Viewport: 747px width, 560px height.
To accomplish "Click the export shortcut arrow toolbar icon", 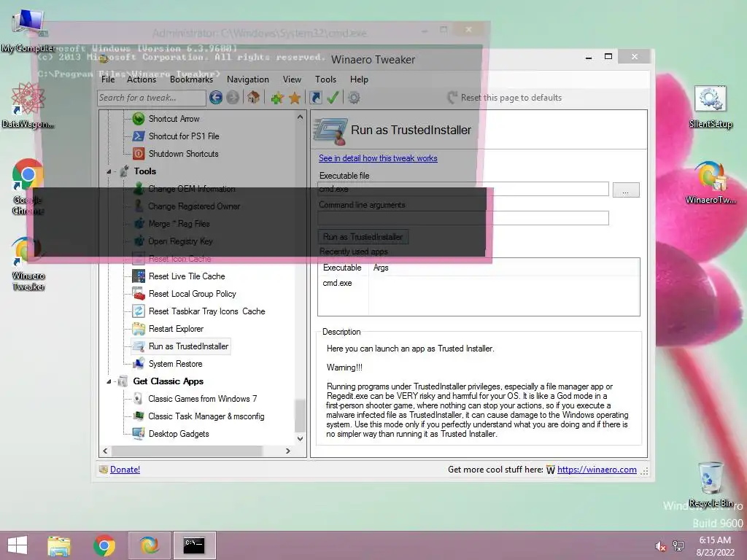I will (x=315, y=98).
